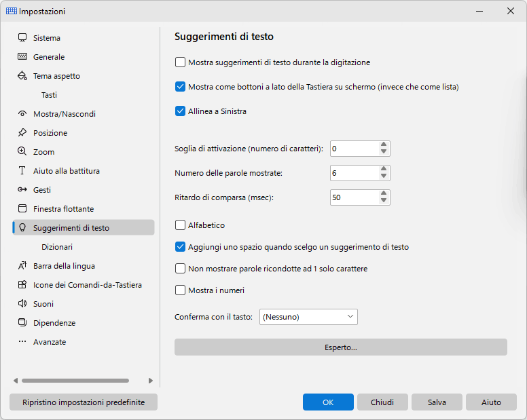527x420 pixels.
Task: Click the sidebar scroll left arrow
Action: (x=16, y=381)
